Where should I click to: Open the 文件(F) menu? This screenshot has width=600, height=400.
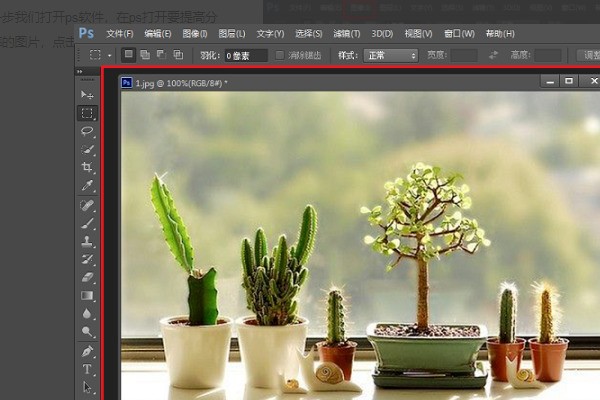(x=120, y=33)
